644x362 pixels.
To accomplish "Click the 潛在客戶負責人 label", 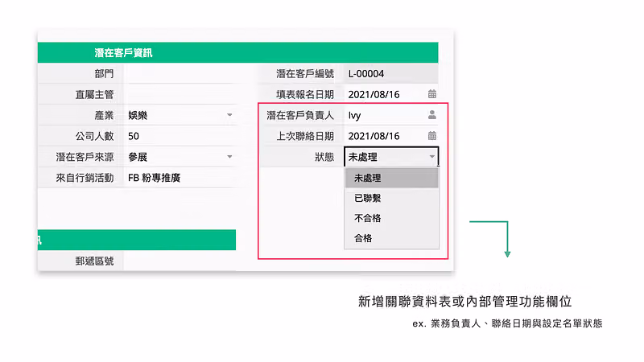I will [x=300, y=115].
